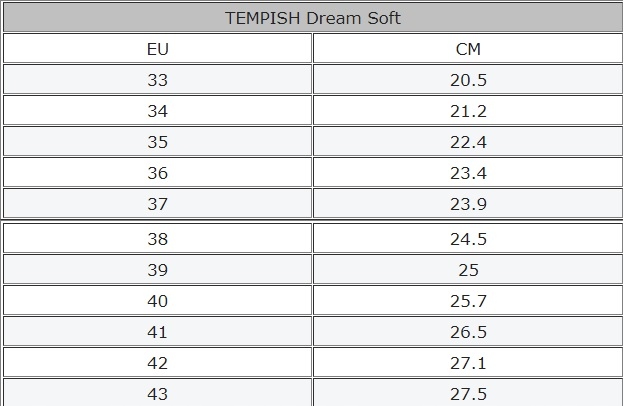Select the EU column header

coord(157,49)
